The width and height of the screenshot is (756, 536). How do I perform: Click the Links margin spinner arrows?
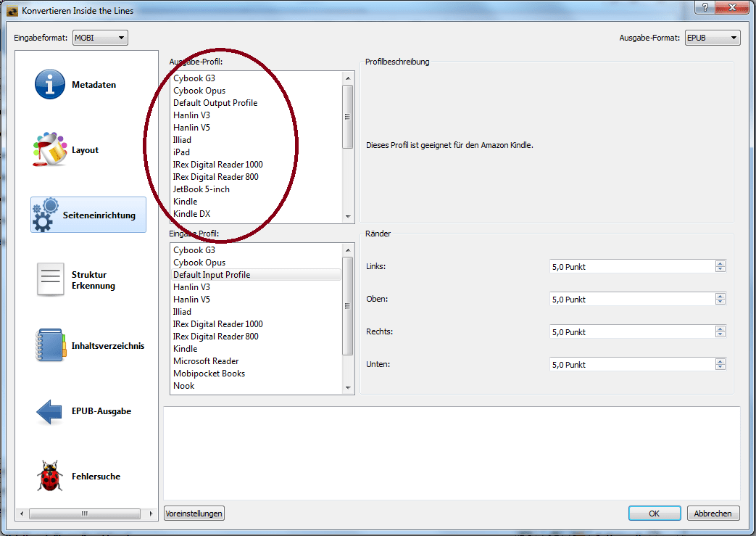pyautogui.click(x=720, y=266)
